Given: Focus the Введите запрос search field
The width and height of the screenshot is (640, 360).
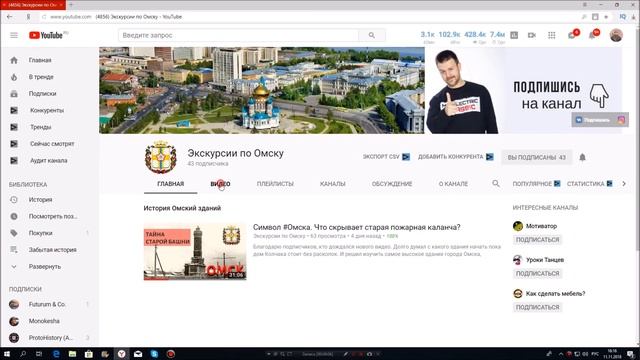Looking at the screenshot, I should 238,35.
